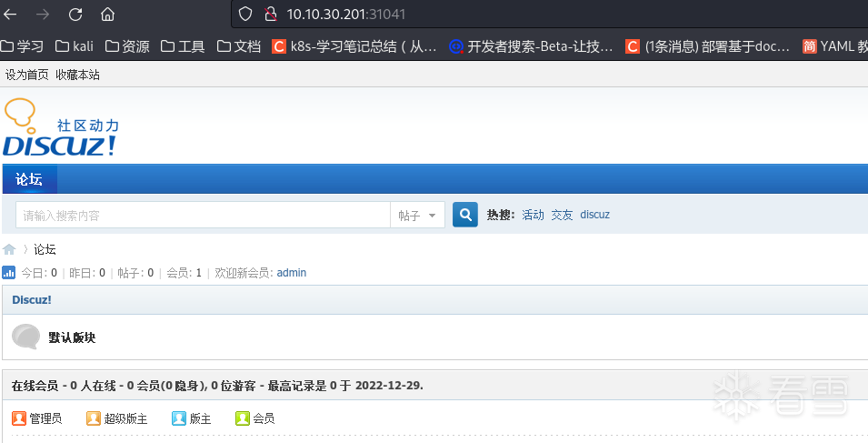
Task: Click the 请输入搜索内容 search field
Action: (x=204, y=215)
